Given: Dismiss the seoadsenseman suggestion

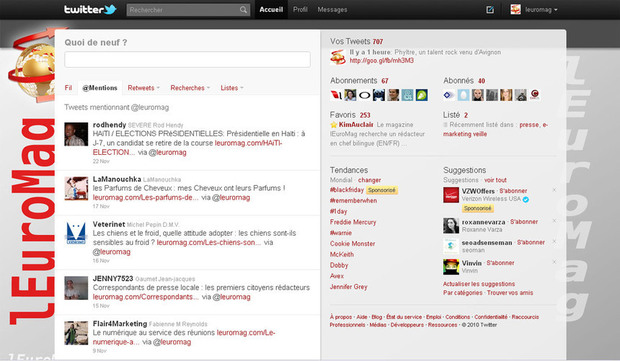Looking at the screenshot, I should tap(554, 241).
